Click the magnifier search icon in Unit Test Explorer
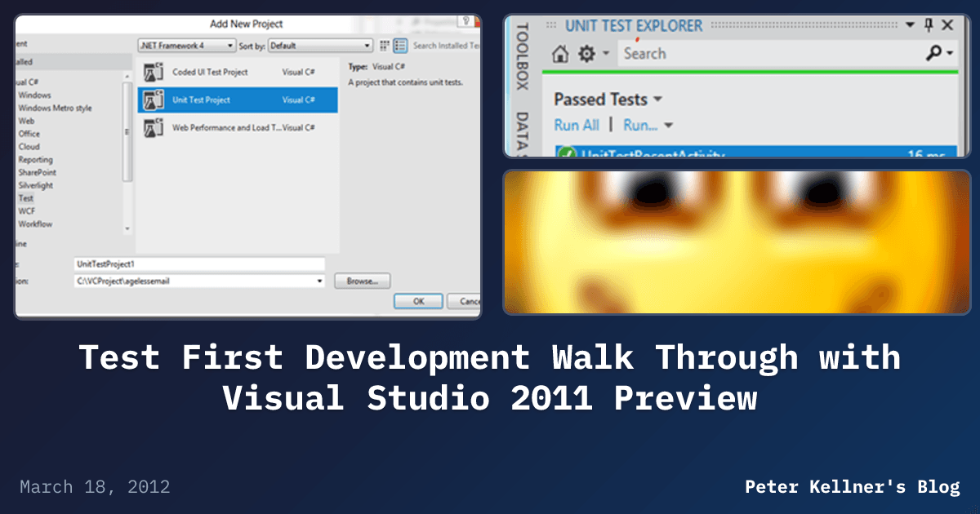Image resolution: width=980 pixels, height=514 pixels. 933,53
